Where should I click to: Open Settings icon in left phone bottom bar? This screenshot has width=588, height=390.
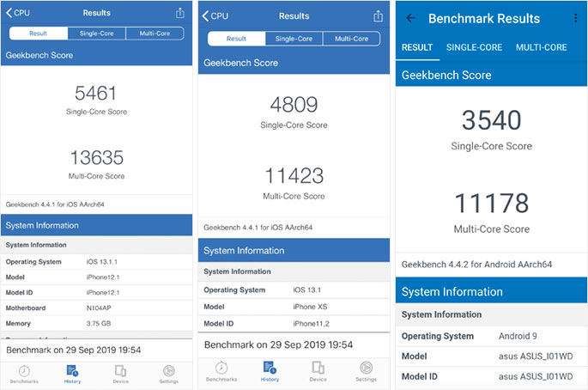(169, 375)
